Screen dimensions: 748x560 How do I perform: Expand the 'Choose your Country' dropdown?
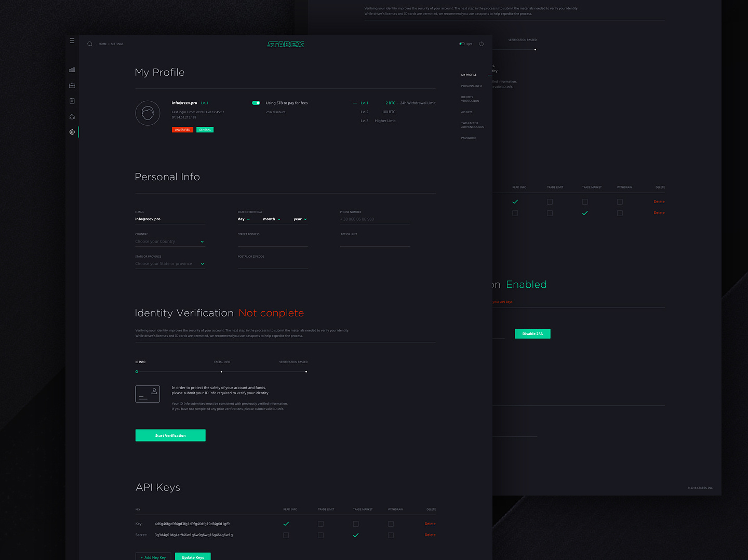coord(170,241)
